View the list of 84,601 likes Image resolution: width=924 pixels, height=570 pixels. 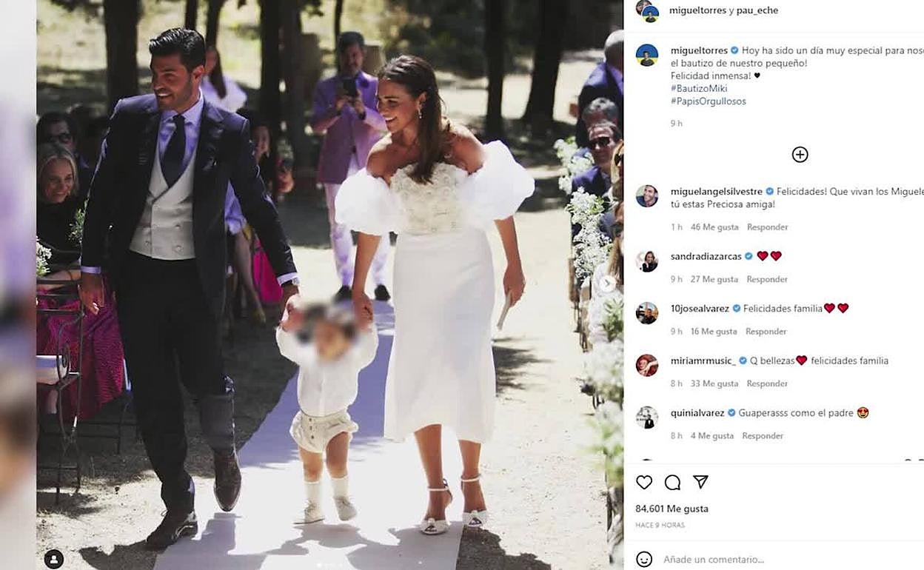click(x=672, y=509)
